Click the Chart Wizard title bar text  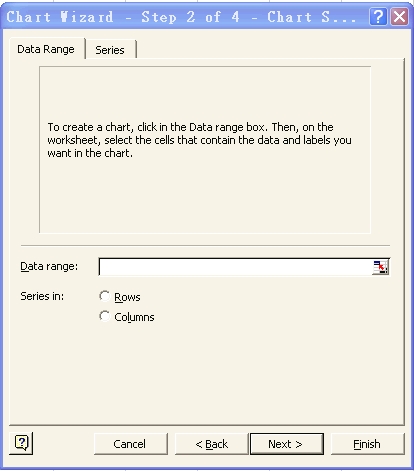pos(181,17)
